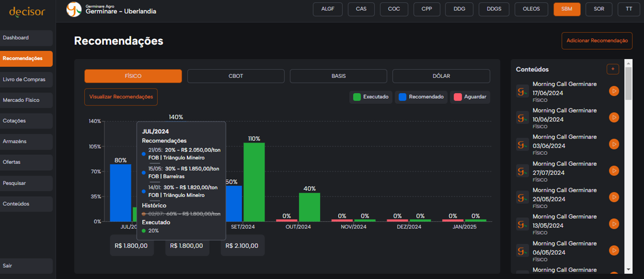Click Germinare logo icon beside 17/06/2024 call

(x=522, y=92)
